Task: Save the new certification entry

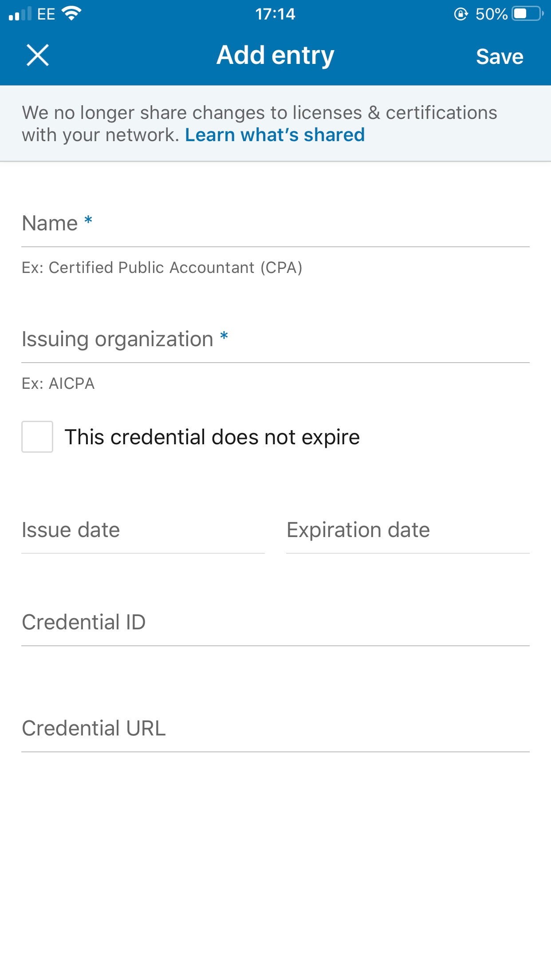Action: click(x=500, y=56)
